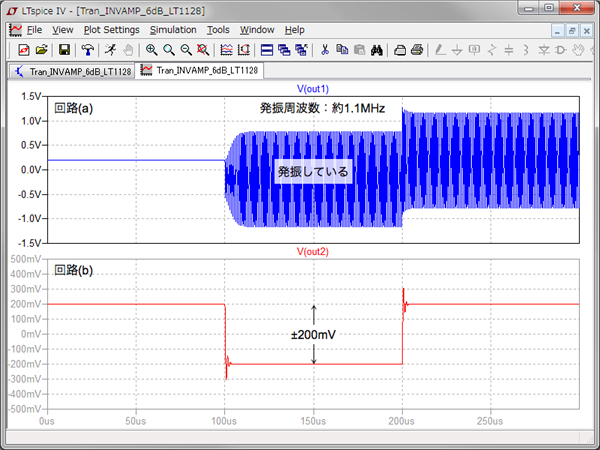Save using the floppy disk icon

(x=65, y=49)
